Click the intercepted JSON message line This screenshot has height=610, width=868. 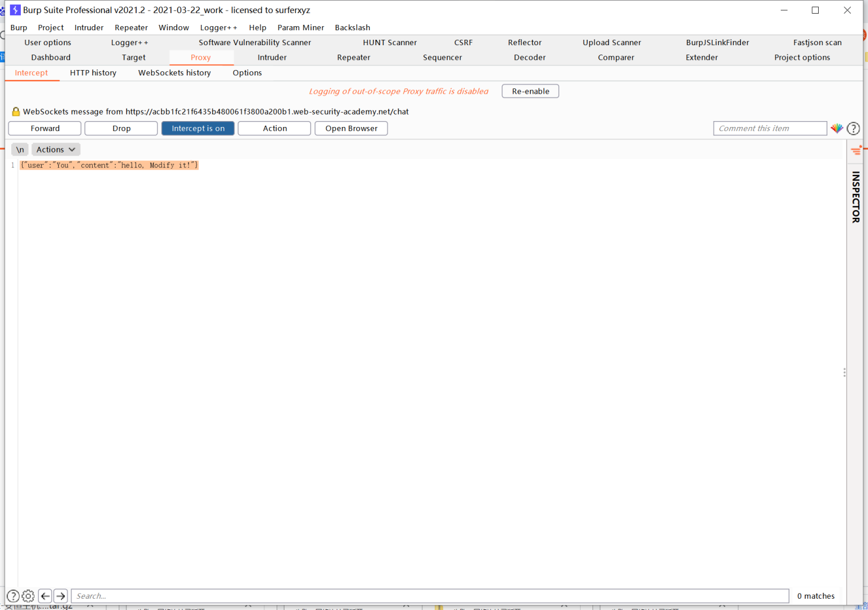[x=109, y=165]
